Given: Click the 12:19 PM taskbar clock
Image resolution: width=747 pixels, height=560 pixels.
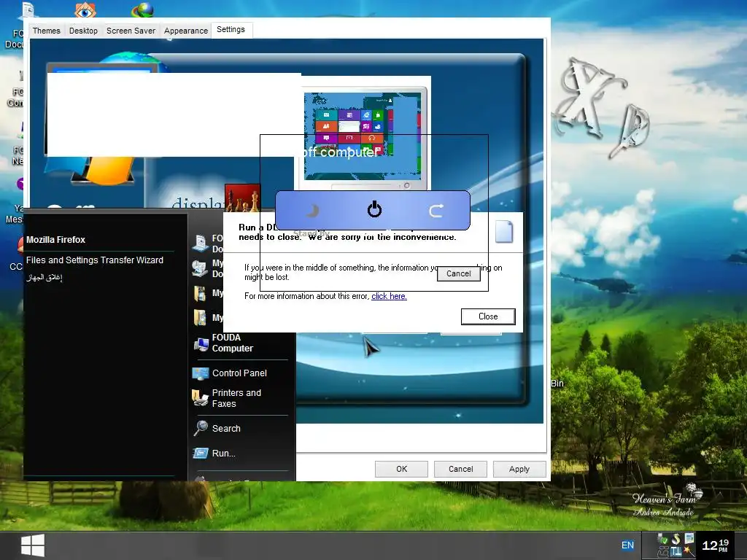Looking at the screenshot, I should coord(715,545).
